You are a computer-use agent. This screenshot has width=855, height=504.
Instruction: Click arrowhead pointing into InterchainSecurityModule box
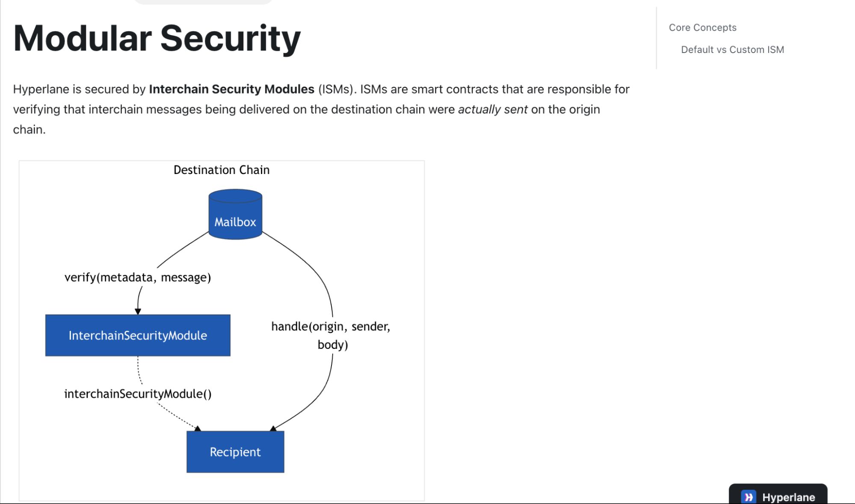[138, 311]
